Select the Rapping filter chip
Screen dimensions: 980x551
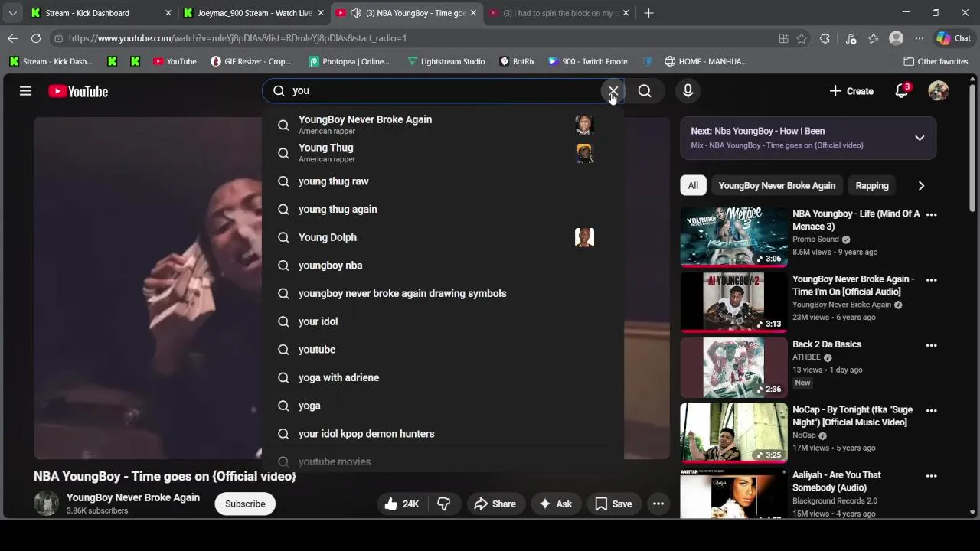(872, 185)
